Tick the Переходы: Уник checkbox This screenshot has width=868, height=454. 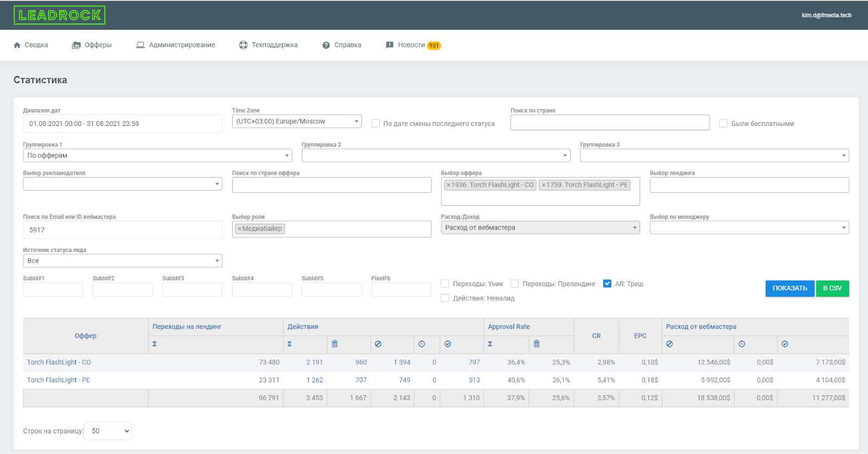pyautogui.click(x=445, y=283)
